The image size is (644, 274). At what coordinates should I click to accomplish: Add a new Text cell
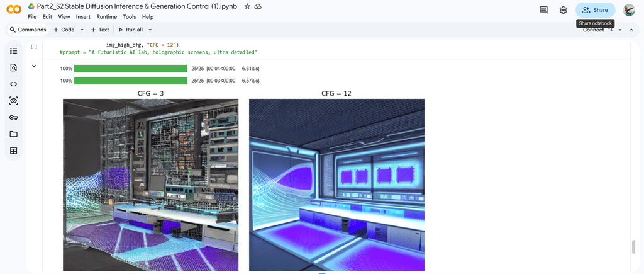[99, 30]
